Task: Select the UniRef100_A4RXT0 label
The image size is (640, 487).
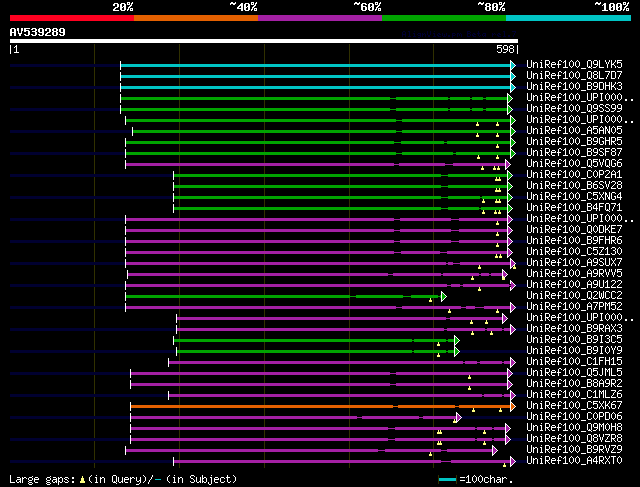Action: (x=574, y=461)
